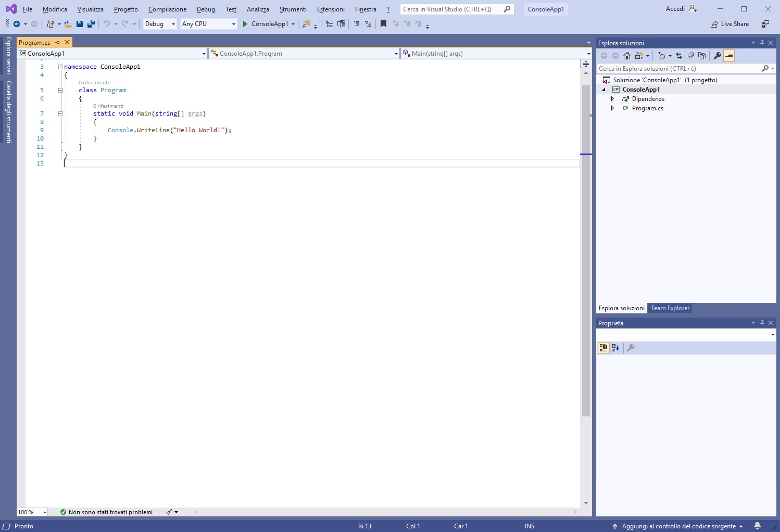Open the Any CPU platform dropdown
Screen dimensions: 780x532
[209, 24]
